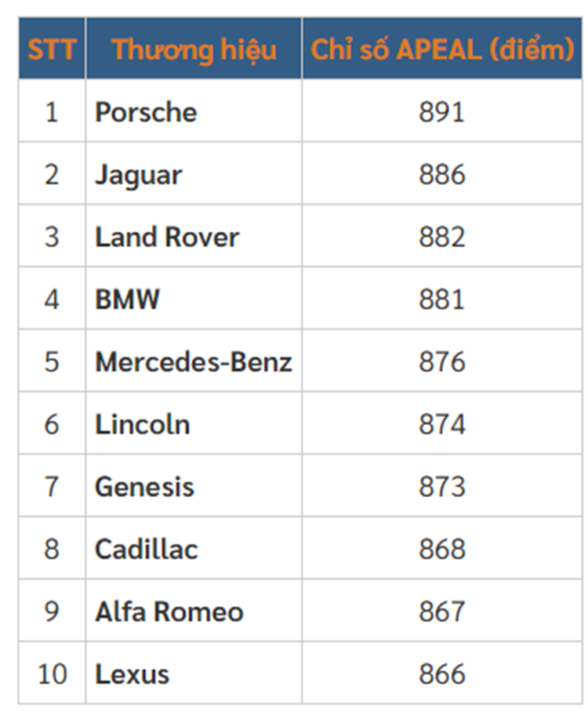Click the Genesis brand cell

click(x=144, y=487)
